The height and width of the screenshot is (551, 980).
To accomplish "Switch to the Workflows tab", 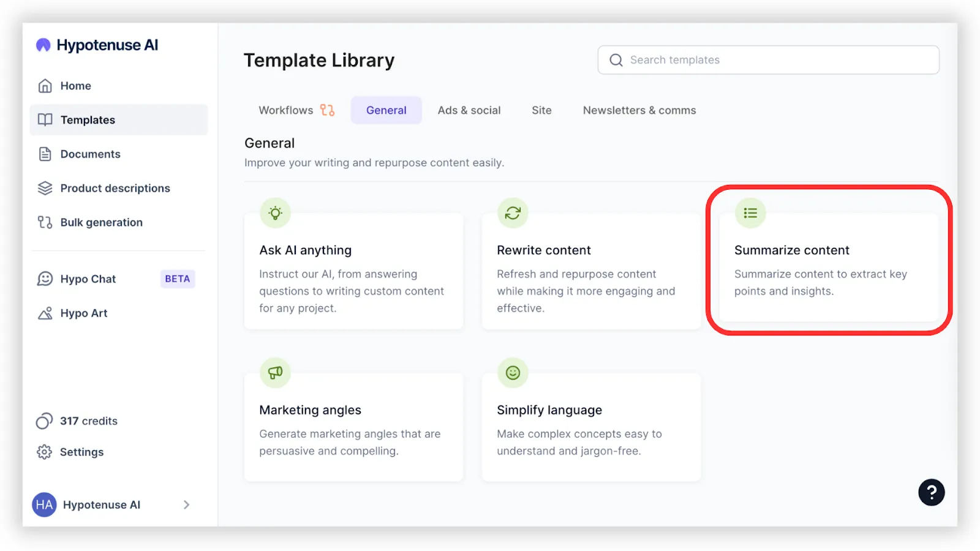I will 296,110.
